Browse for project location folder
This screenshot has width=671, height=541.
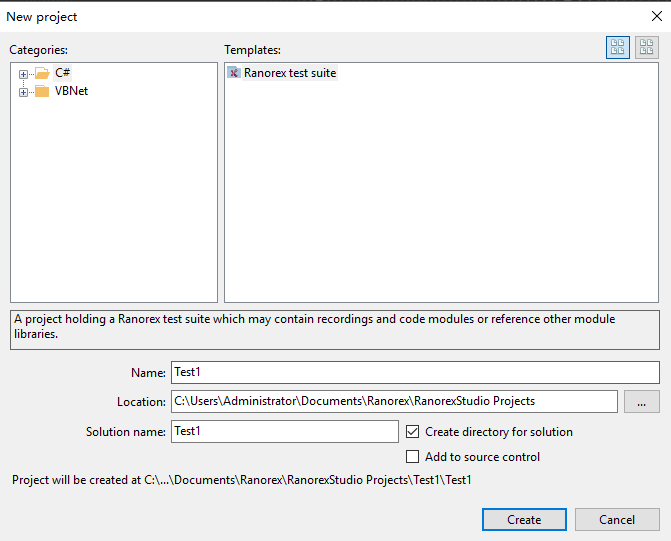click(x=641, y=401)
